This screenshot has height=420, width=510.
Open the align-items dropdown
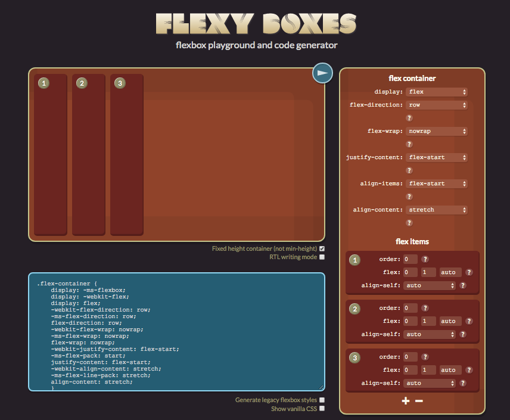coord(437,183)
